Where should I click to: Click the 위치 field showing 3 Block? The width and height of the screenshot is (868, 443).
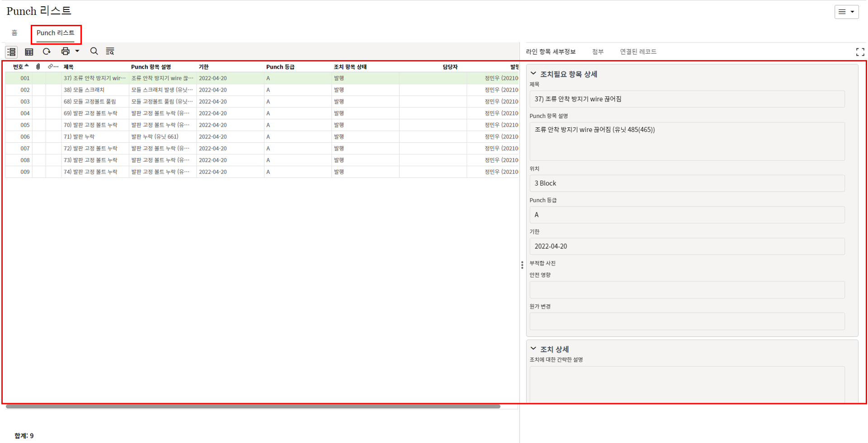pyautogui.click(x=686, y=183)
